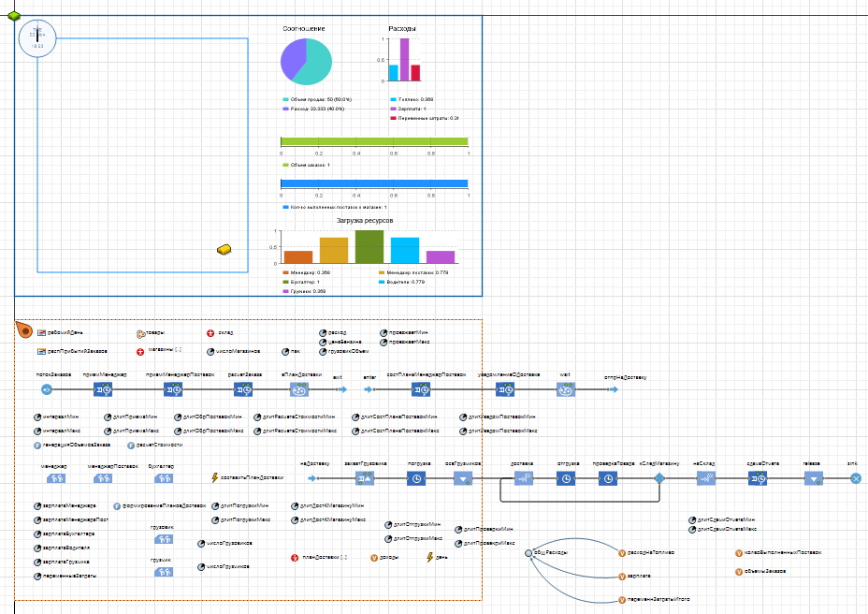Click the состПланаМенеджерПоставок service block

click(x=421, y=389)
